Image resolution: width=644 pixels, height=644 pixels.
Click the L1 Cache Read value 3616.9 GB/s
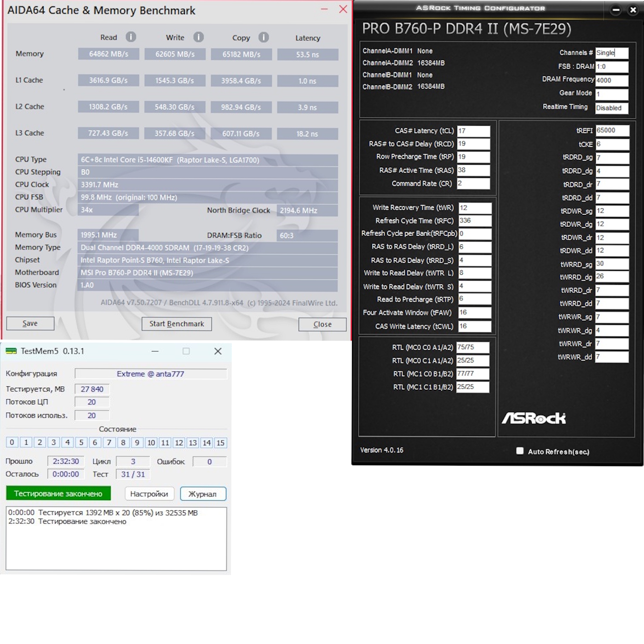coord(109,81)
